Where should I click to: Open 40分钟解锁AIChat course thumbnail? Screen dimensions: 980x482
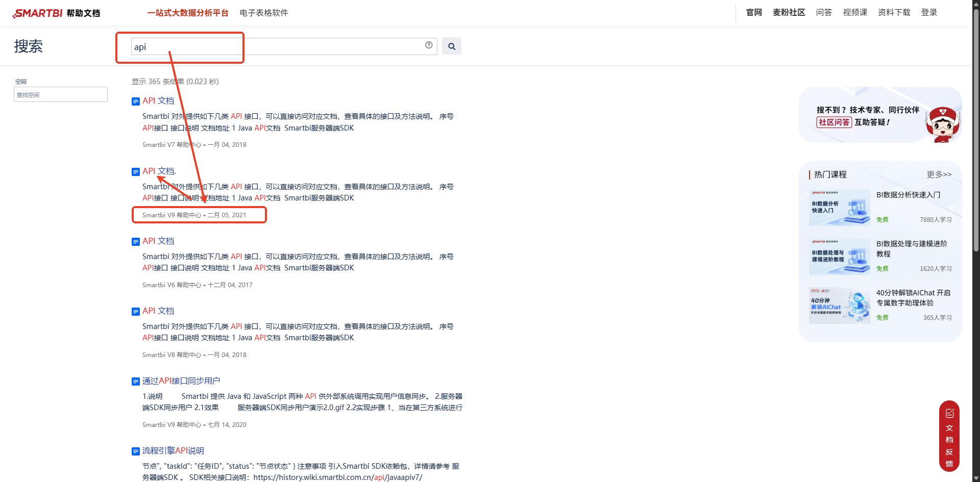840,306
